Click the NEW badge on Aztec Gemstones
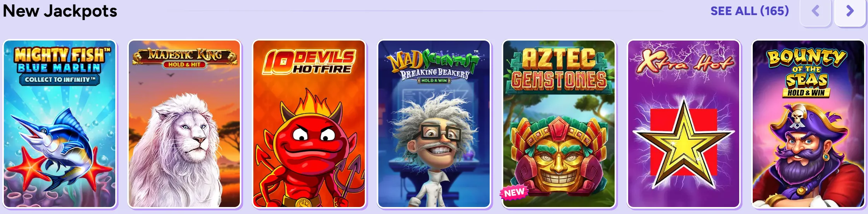Screen dimensions: 868x214 514,192
